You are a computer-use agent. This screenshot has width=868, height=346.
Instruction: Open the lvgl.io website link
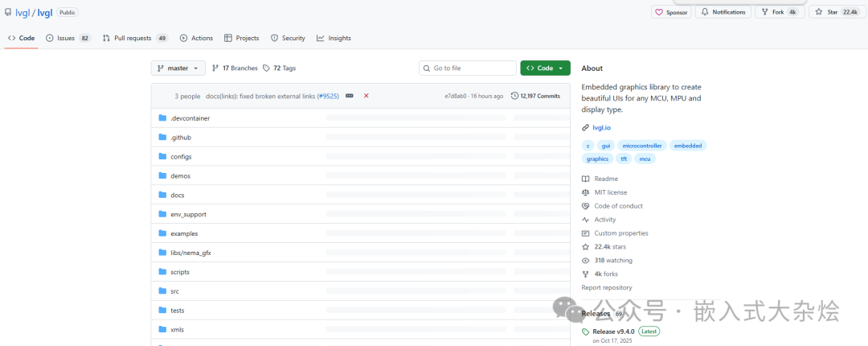(601, 127)
